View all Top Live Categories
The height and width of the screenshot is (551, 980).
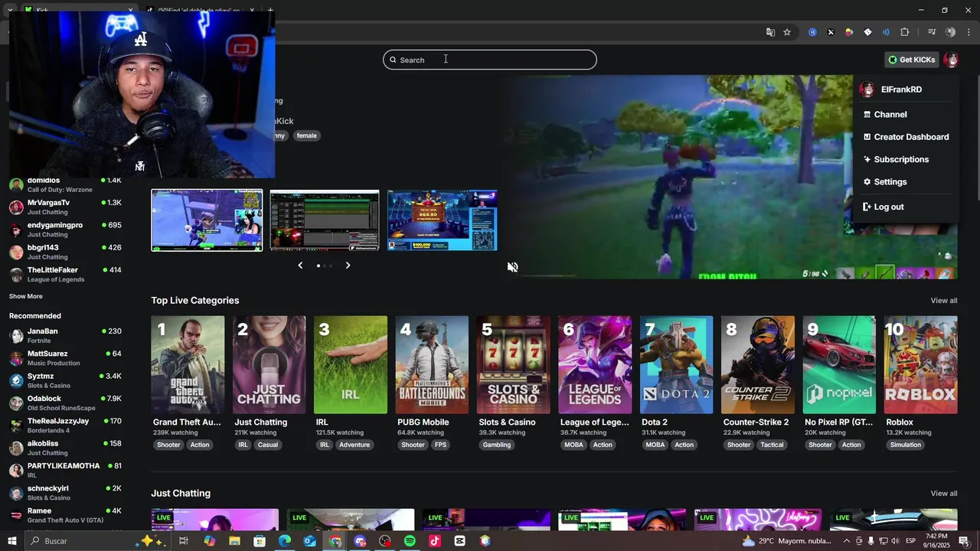[x=943, y=301]
